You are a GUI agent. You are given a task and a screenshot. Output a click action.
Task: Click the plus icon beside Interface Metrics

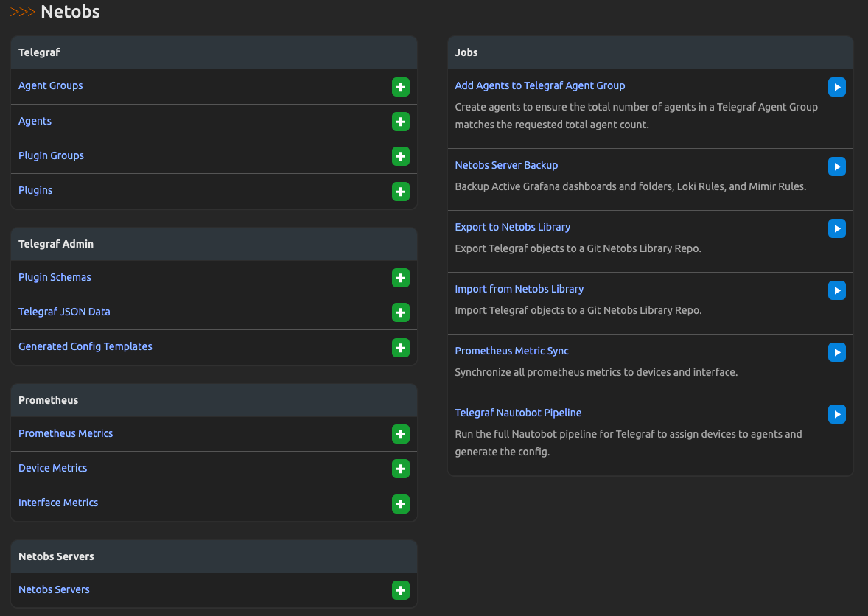[x=400, y=503]
